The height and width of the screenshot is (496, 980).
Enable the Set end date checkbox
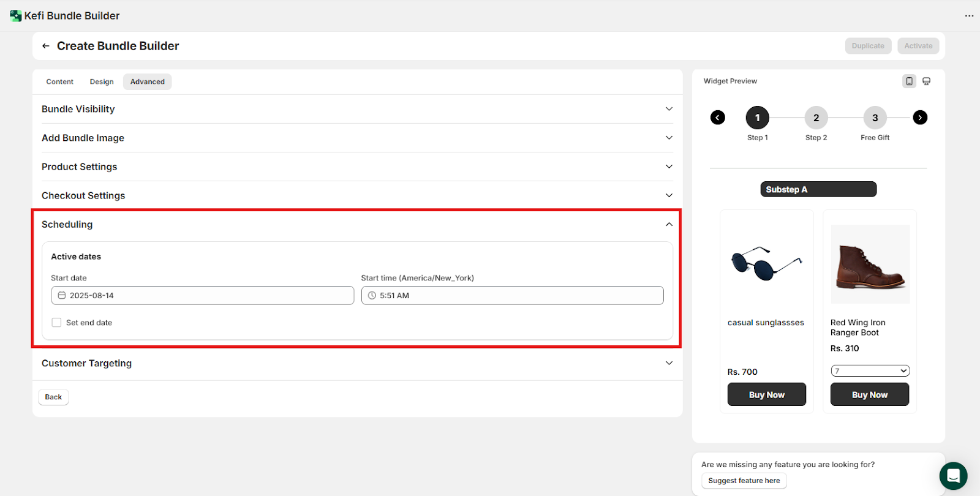pos(57,323)
